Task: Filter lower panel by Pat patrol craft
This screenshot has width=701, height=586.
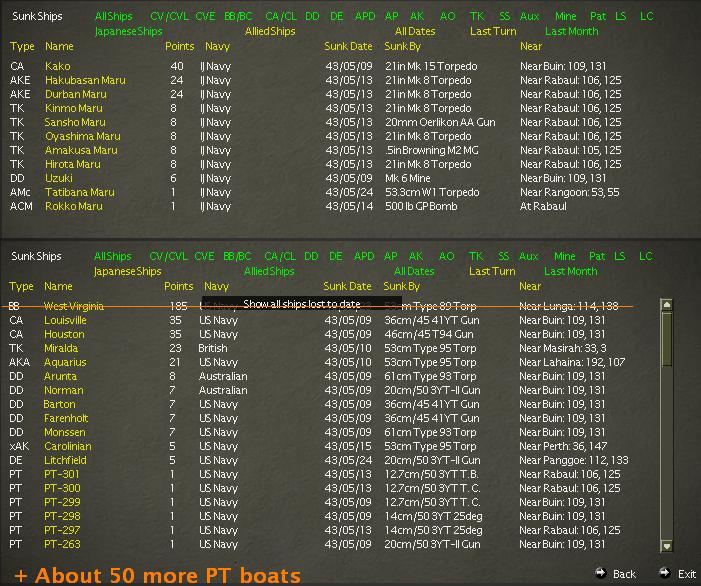Action: pos(597,256)
